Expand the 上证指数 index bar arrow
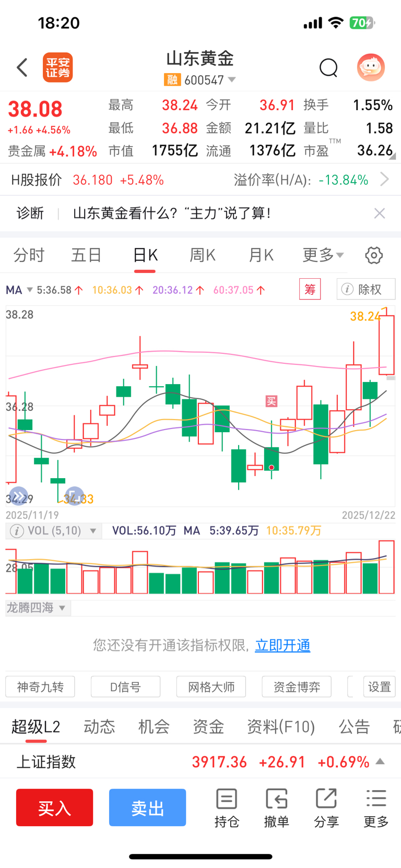 380,762
